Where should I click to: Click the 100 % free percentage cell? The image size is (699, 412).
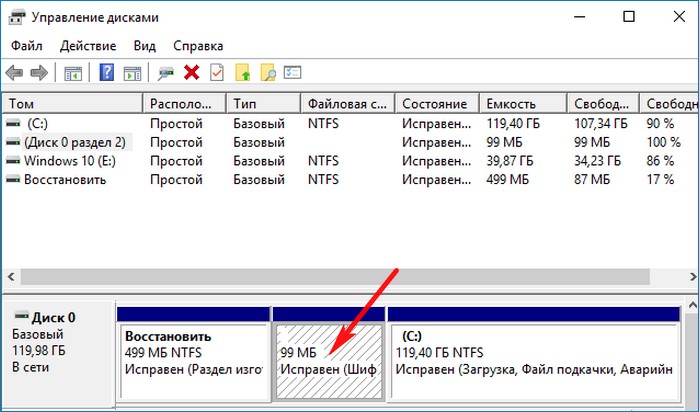(x=663, y=142)
